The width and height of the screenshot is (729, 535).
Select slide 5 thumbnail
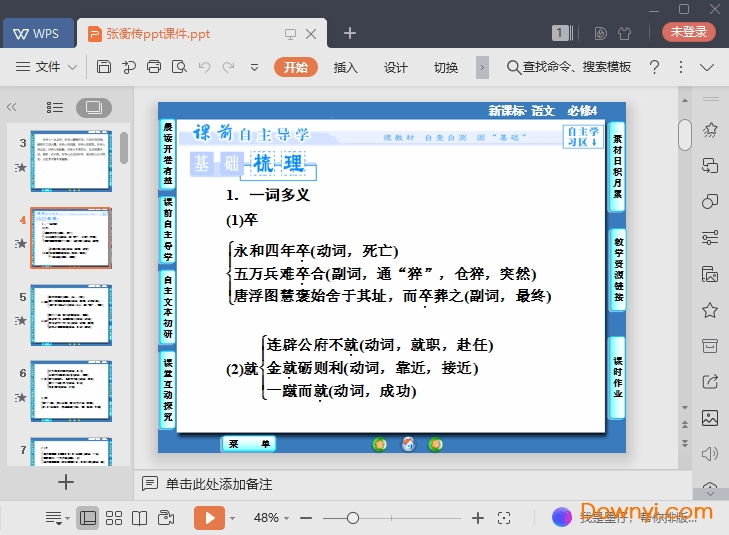71,315
